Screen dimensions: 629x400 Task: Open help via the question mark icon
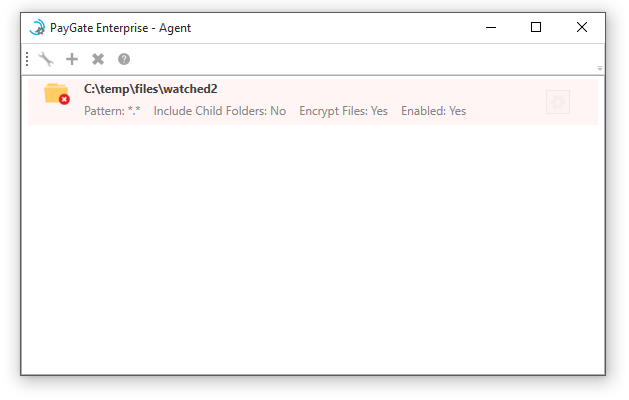124,59
